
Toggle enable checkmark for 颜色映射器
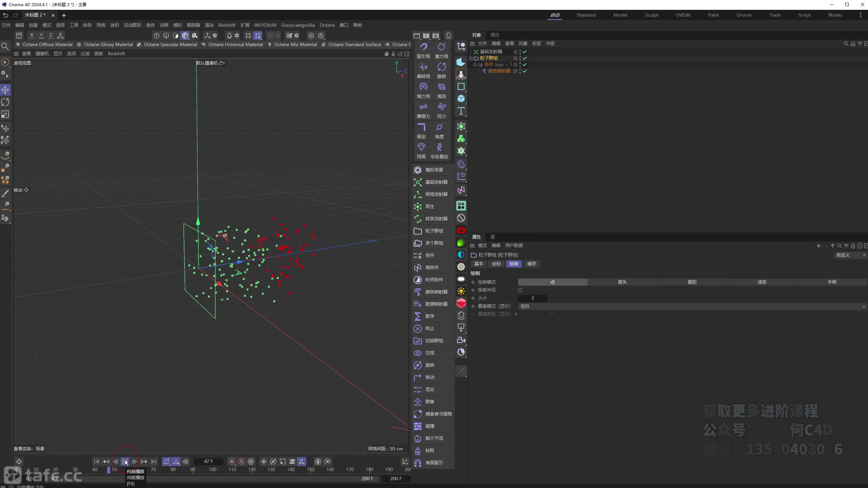coord(525,71)
